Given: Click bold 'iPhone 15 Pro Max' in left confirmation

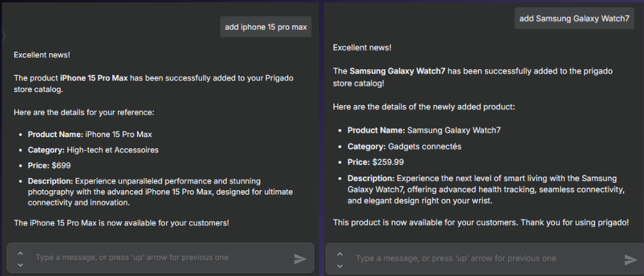Looking at the screenshot, I should click(94, 78).
